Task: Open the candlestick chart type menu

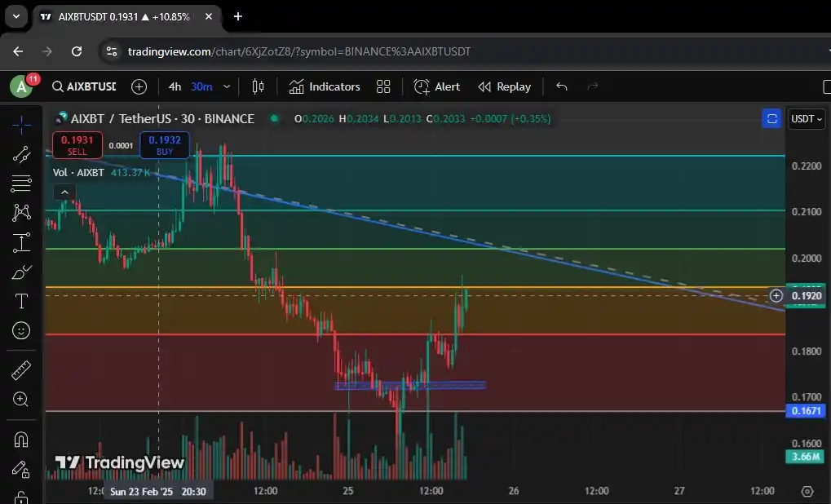Action: 258,86
